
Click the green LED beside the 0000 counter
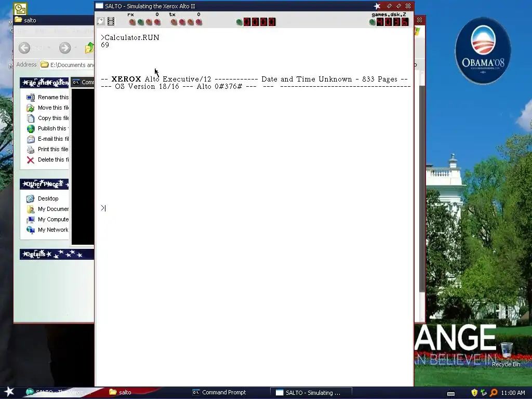click(x=239, y=22)
